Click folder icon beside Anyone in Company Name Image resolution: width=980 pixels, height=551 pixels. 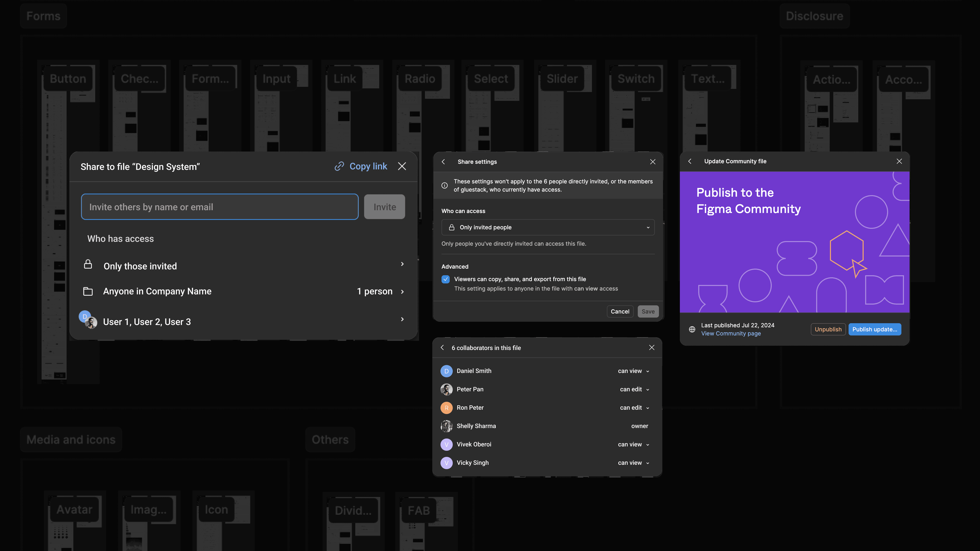click(x=88, y=291)
